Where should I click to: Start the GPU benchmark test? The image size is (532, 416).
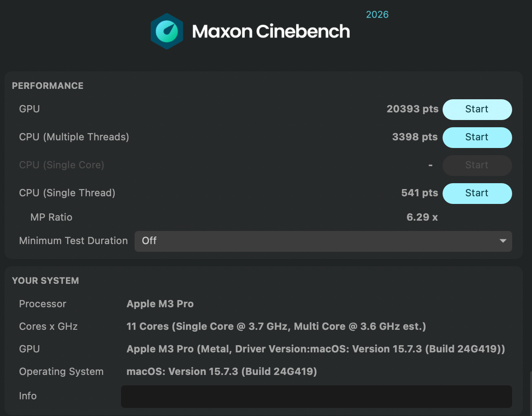pyautogui.click(x=477, y=110)
